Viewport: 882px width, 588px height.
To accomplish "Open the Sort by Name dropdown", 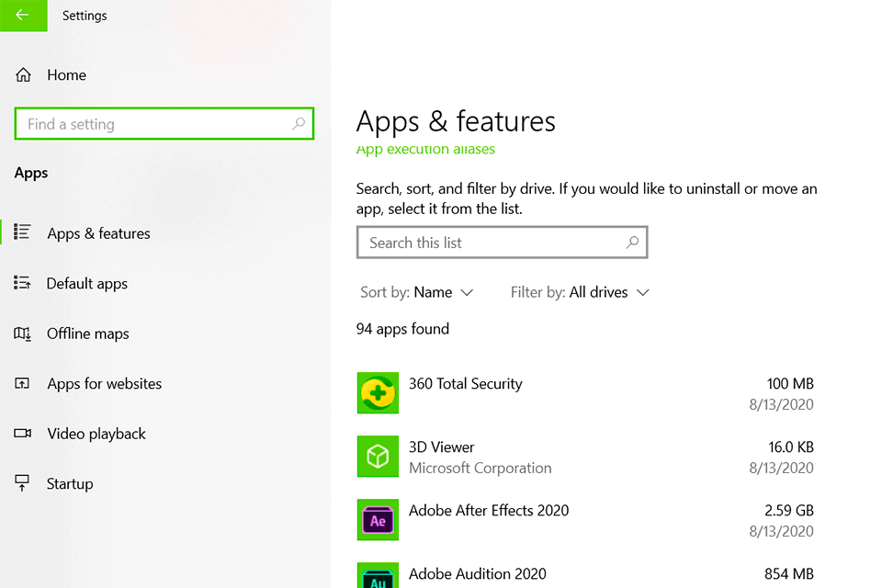I will click(418, 292).
